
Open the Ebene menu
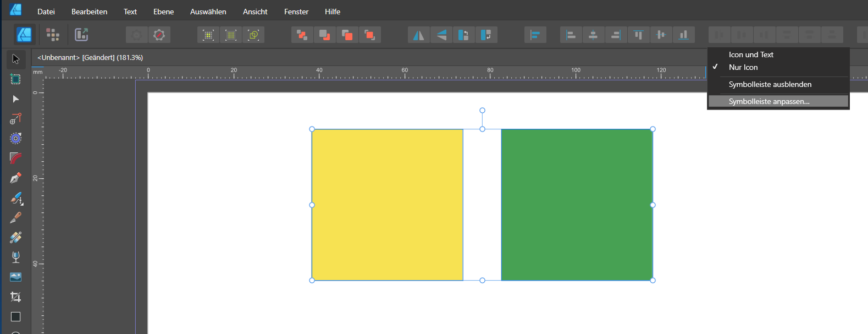[164, 12]
